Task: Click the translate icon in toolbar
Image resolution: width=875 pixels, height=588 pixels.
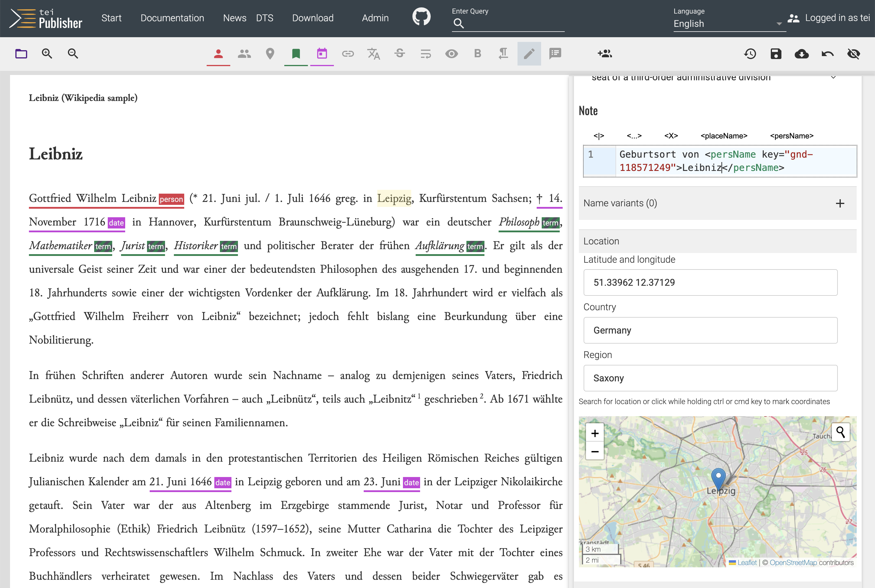Action: [x=373, y=54]
